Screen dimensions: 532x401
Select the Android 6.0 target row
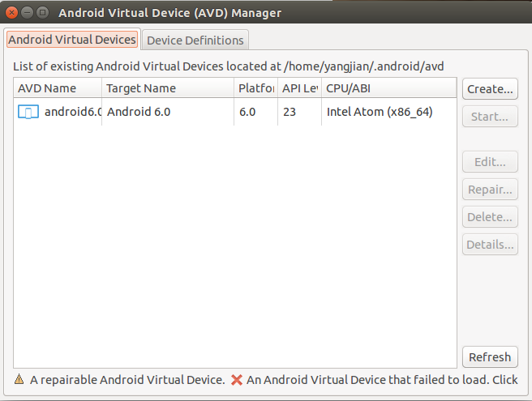click(x=235, y=112)
